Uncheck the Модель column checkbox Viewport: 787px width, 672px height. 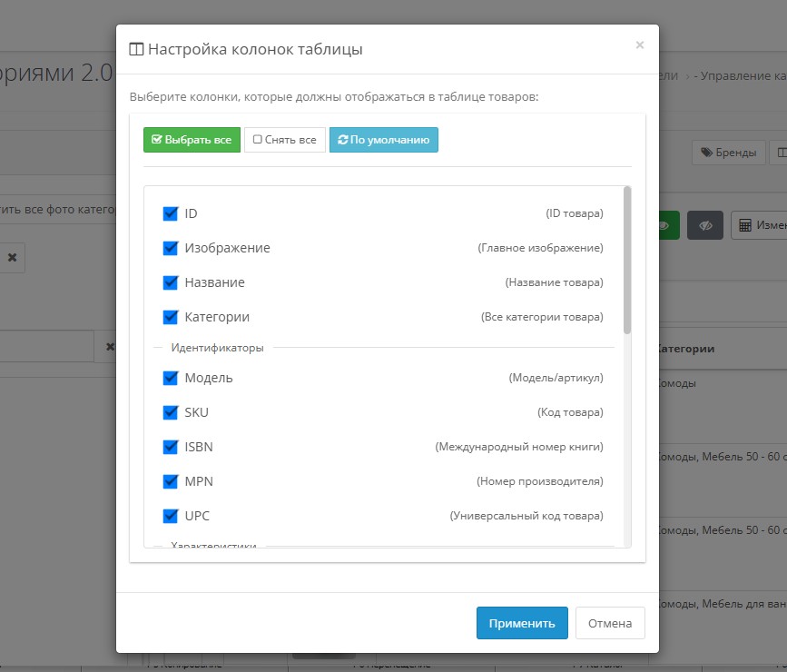[x=170, y=378]
